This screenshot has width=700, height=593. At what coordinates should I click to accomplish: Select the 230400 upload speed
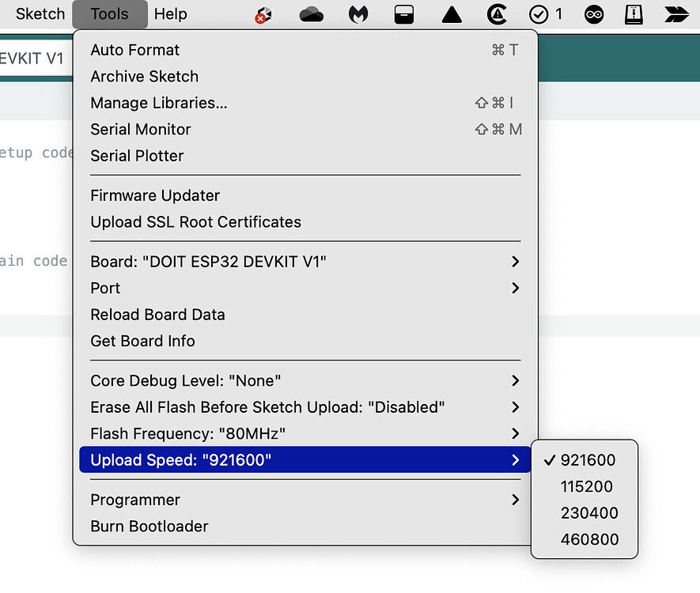(x=586, y=513)
